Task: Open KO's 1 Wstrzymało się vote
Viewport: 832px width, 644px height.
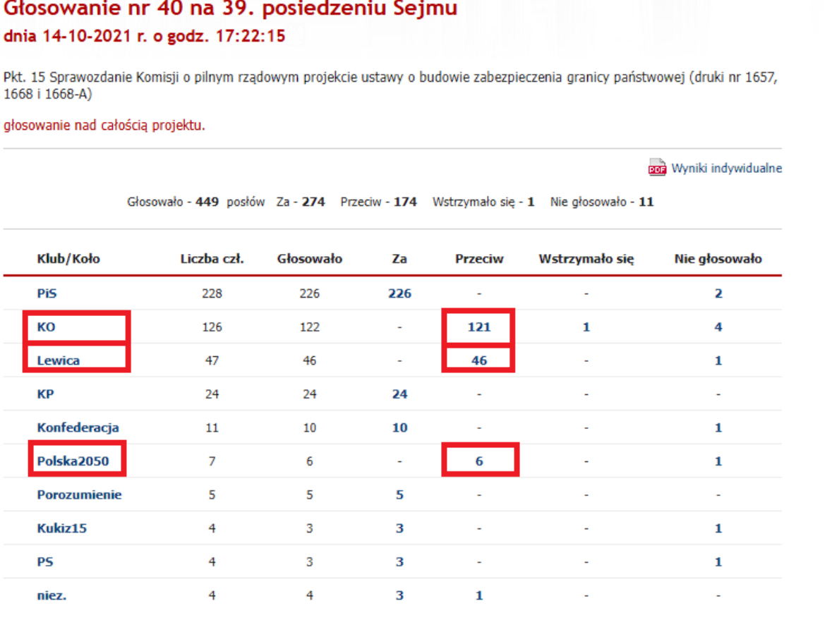Action: point(586,327)
